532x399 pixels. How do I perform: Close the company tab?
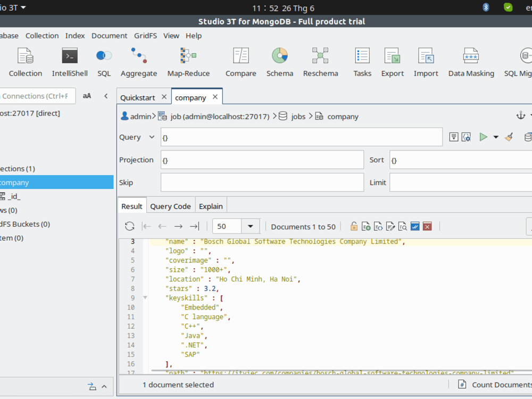[215, 97]
